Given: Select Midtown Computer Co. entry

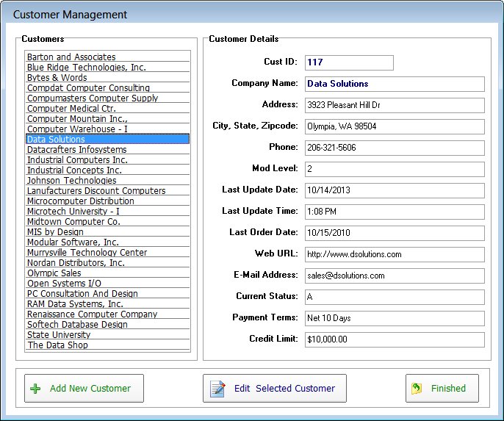Looking at the screenshot, I should tap(73, 221).
